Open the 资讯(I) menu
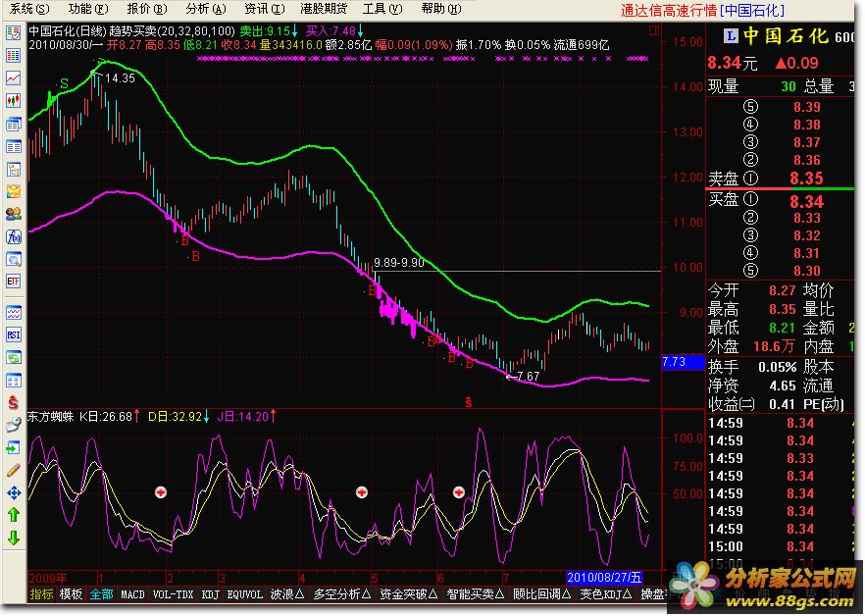The width and height of the screenshot is (865, 616). tap(265, 9)
